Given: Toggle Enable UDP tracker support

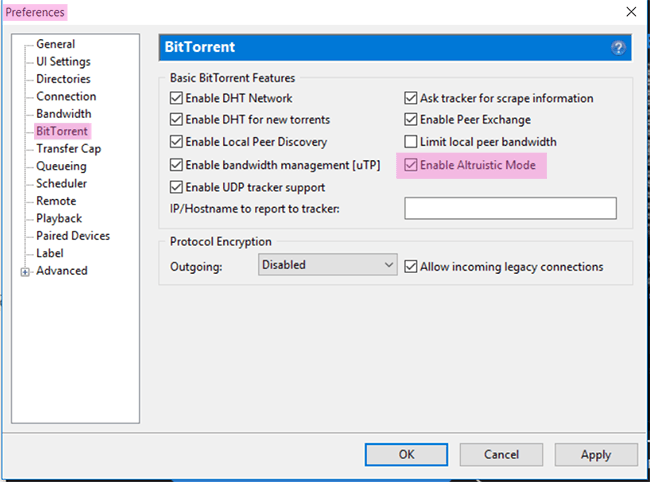Looking at the screenshot, I should coord(176,187).
